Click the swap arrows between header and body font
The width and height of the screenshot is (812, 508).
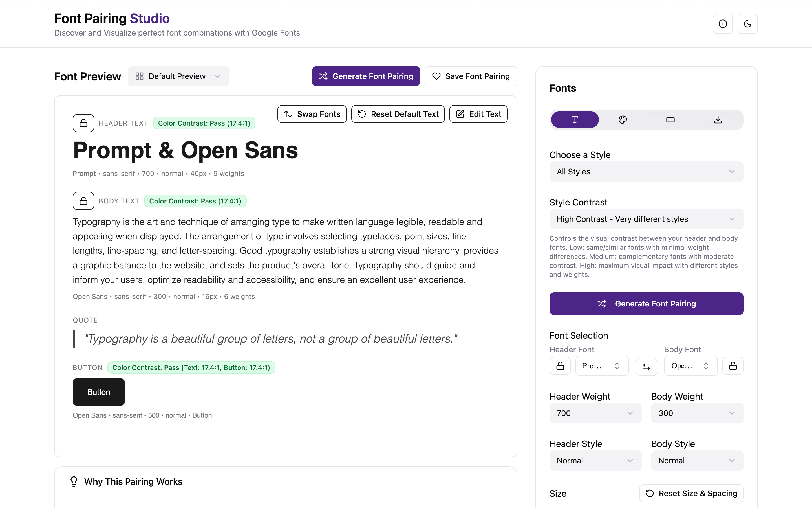click(x=646, y=366)
